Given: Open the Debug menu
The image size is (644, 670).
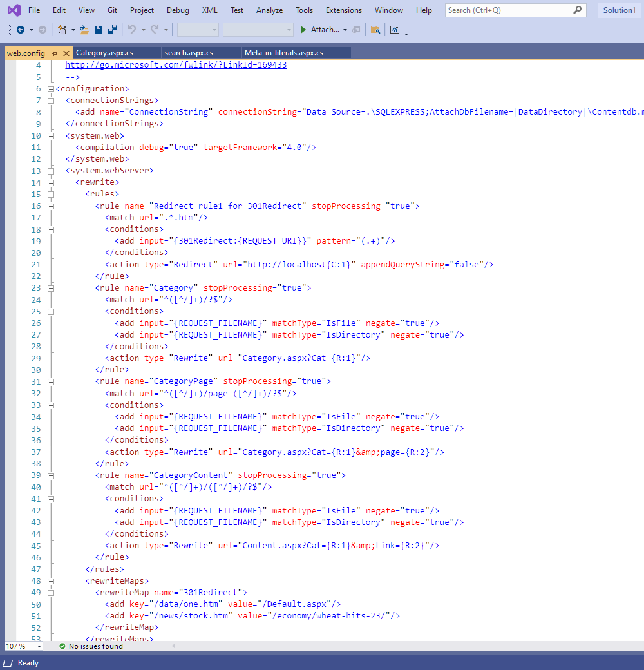Looking at the screenshot, I should pyautogui.click(x=178, y=10).
